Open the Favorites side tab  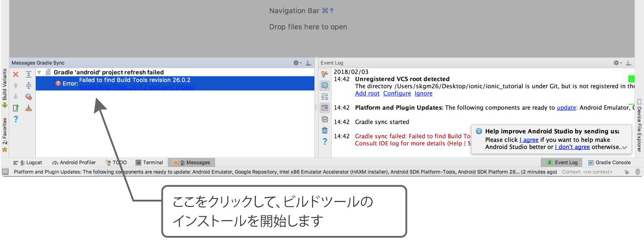[x=5, y=135]
